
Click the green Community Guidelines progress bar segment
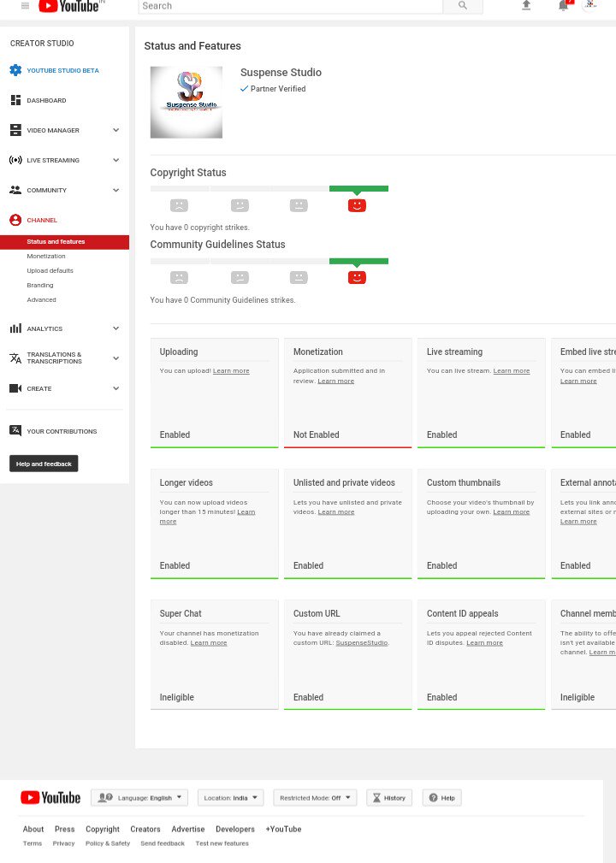coord(359,261)
